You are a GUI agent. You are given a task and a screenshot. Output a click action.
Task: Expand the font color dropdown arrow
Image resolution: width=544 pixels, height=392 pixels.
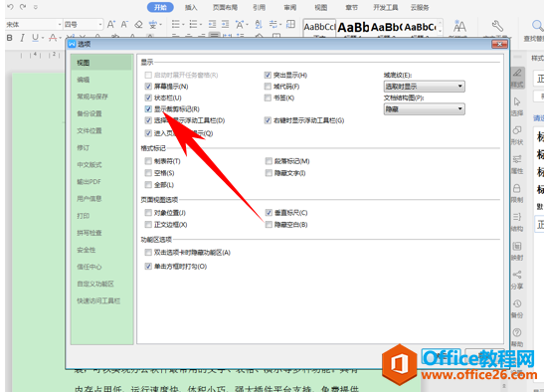pos(60,38)
